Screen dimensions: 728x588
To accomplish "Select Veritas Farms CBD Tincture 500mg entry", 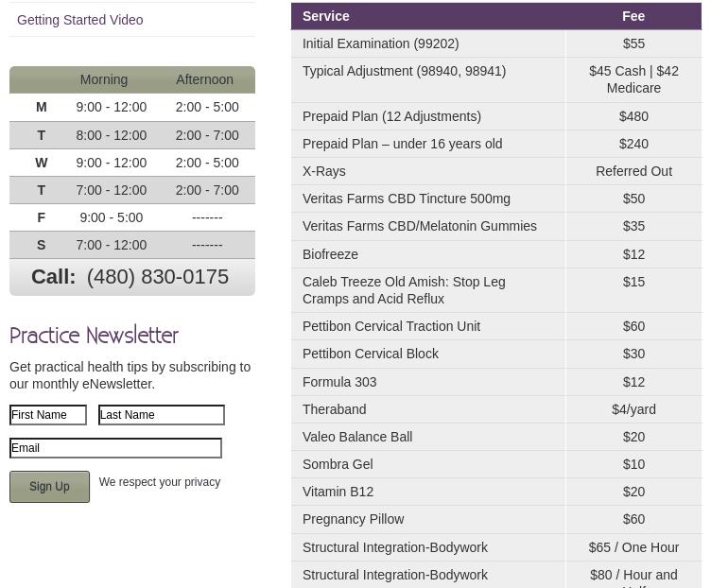I will pyautogui.click(x=407, y=199).
